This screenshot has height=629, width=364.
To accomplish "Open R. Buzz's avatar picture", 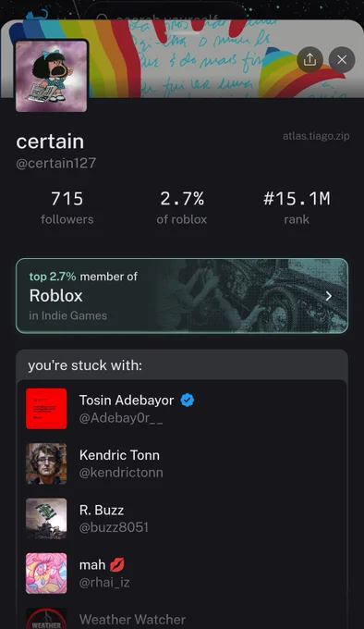I will (x=46, y=518).
